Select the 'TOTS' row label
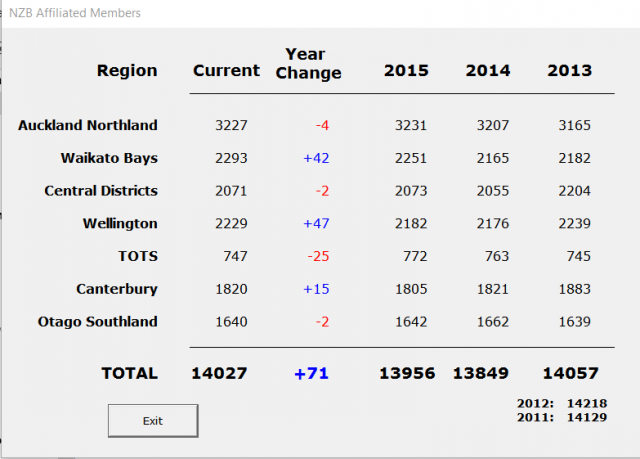 coord(138,256)
